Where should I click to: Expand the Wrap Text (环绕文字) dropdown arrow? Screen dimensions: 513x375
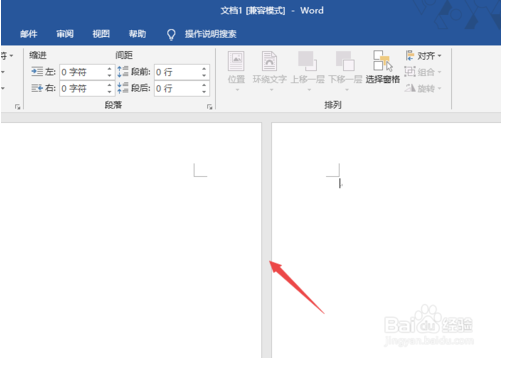[271, 90]
